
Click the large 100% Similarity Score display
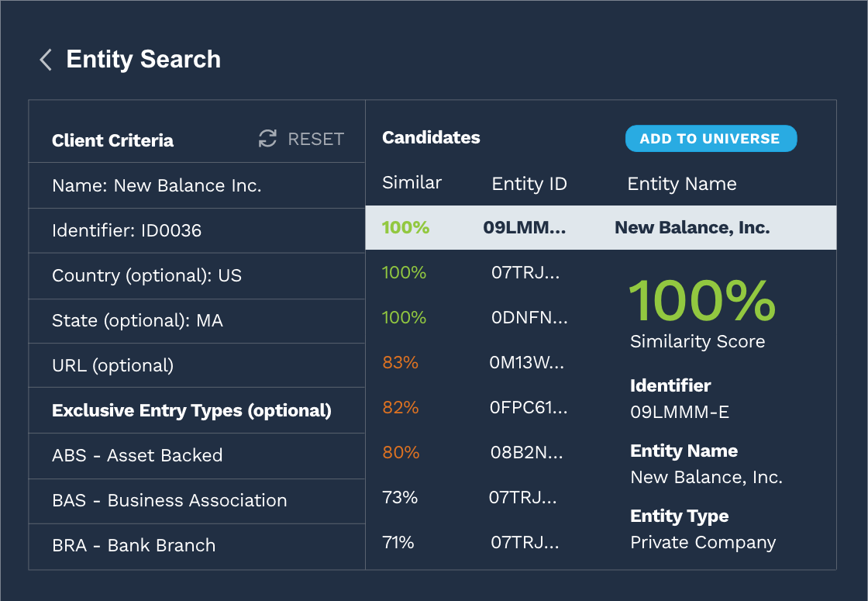click(x=701, y=302)
